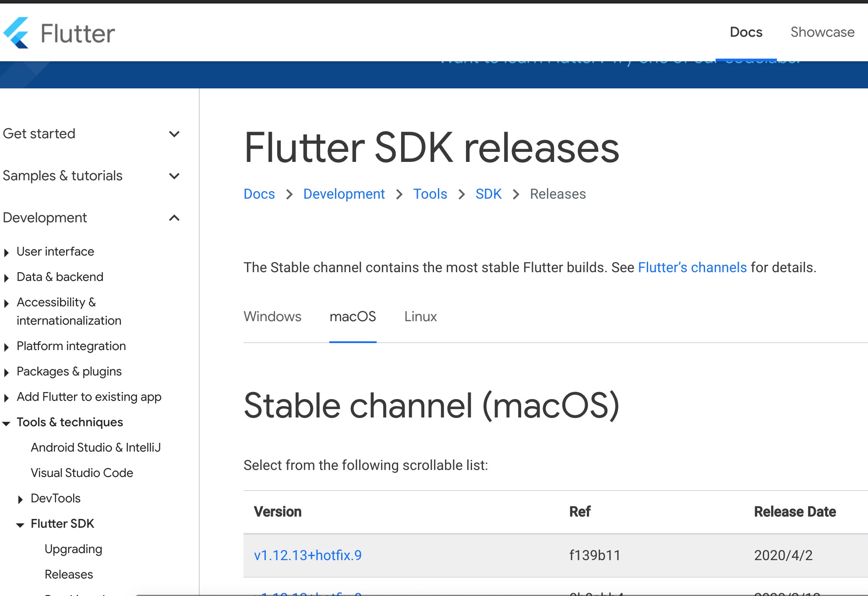Viewport: 868px width, 596px height.
Task: Open the Upgrading sidebar link
Action: pos(74,549)
